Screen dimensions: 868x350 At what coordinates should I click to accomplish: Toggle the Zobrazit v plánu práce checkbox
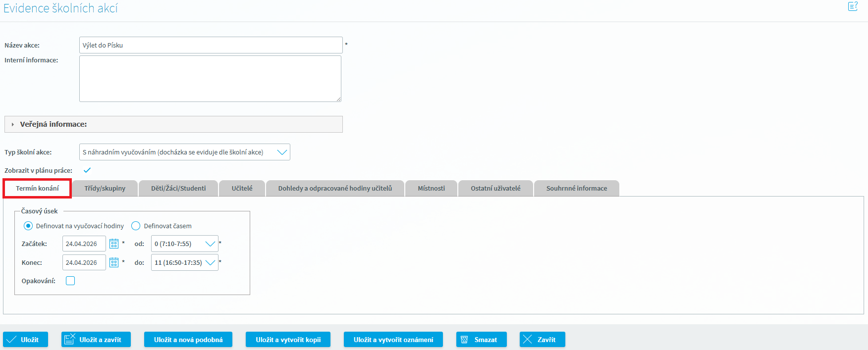pyautogui.click(x=87, y=170)
